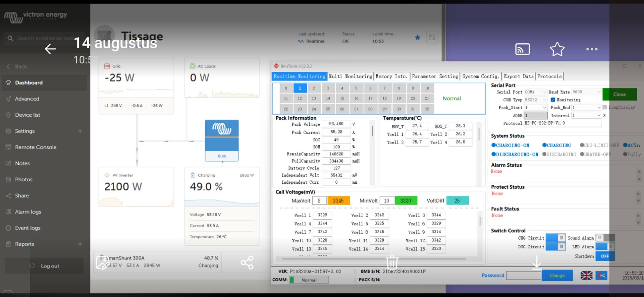Image resolution: width=644 pixels, height=297 pixels.
Task: Click the cyan VoltDiff 25 swatch
Action: tap(458, 200)
